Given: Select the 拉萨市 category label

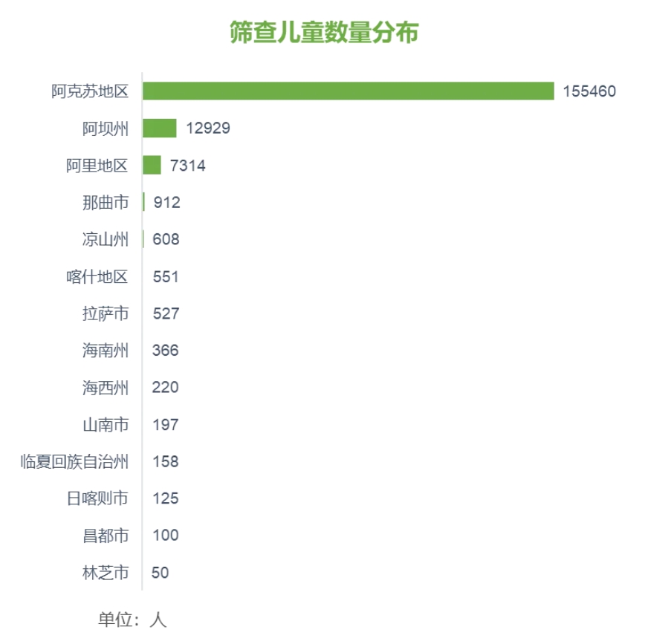Looking at the screenshot, I should pos(106,313).
